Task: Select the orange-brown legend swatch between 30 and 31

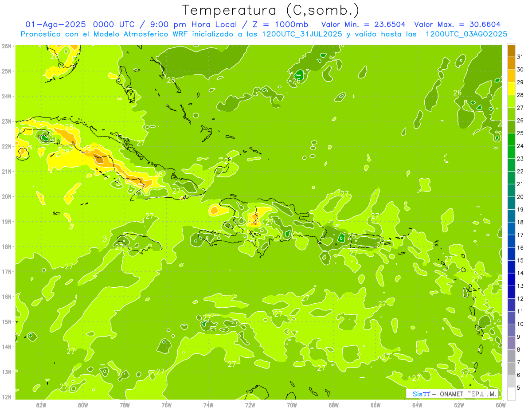Action: point(511,63)
